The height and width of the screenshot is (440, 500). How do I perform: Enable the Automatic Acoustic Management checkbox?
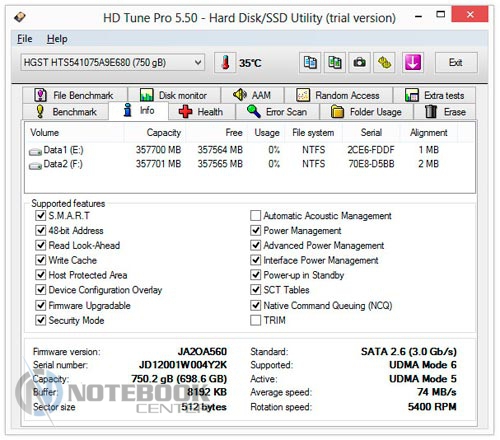pyautogui.click(x=255, y=215)
